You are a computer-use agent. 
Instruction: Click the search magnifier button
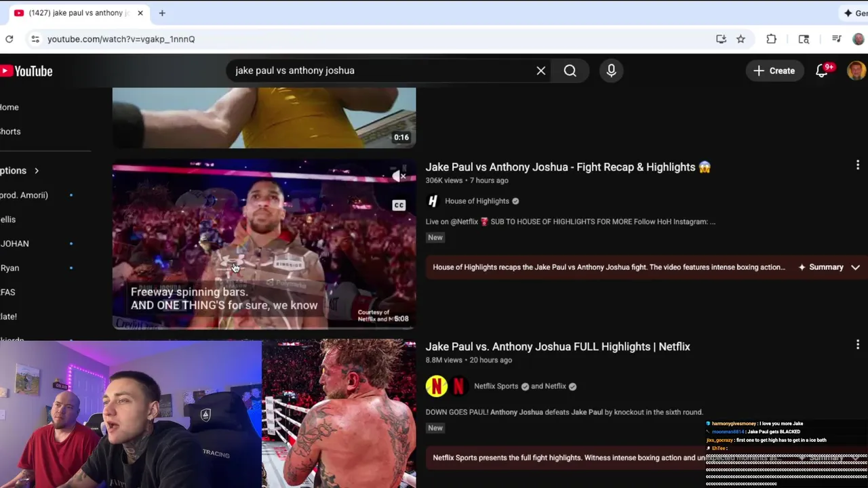click(x=570, y=70)
